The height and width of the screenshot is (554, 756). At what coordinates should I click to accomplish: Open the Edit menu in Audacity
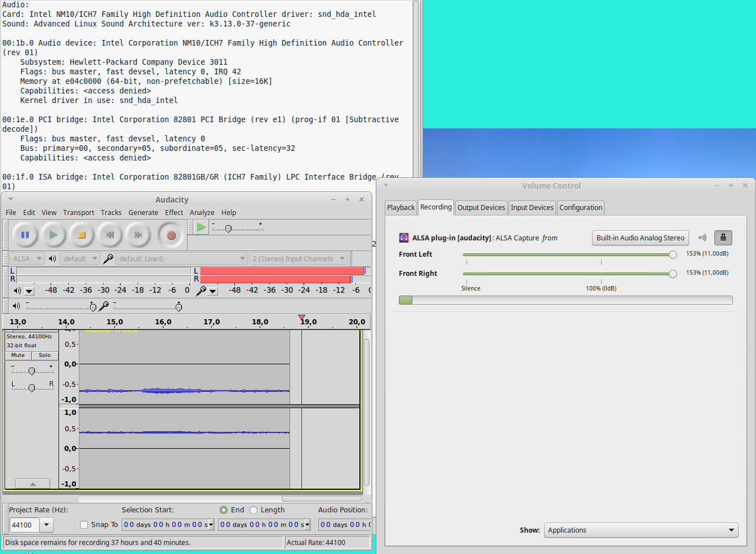coord(29,213)
